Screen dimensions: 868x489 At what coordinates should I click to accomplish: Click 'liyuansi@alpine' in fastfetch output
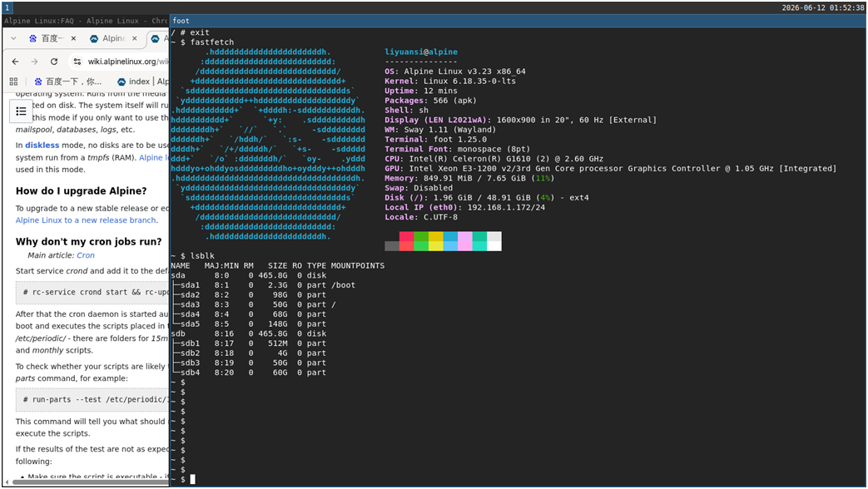[421, 52]
